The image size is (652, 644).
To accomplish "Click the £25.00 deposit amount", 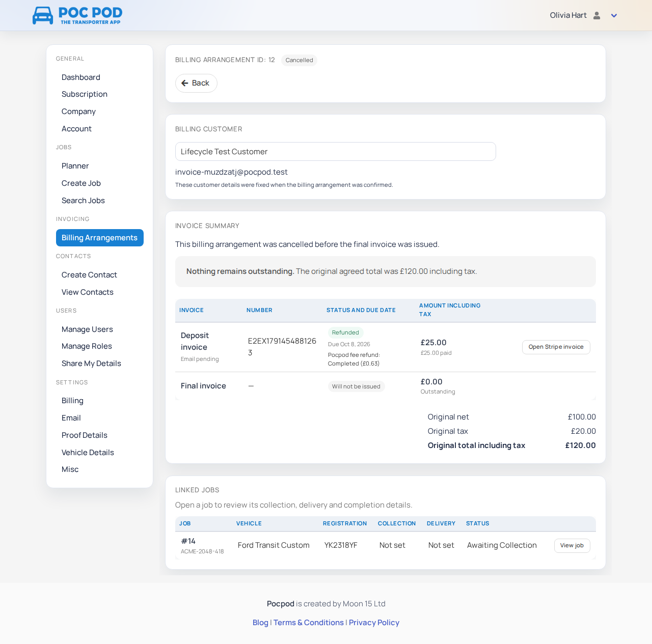I will (433, 343).
